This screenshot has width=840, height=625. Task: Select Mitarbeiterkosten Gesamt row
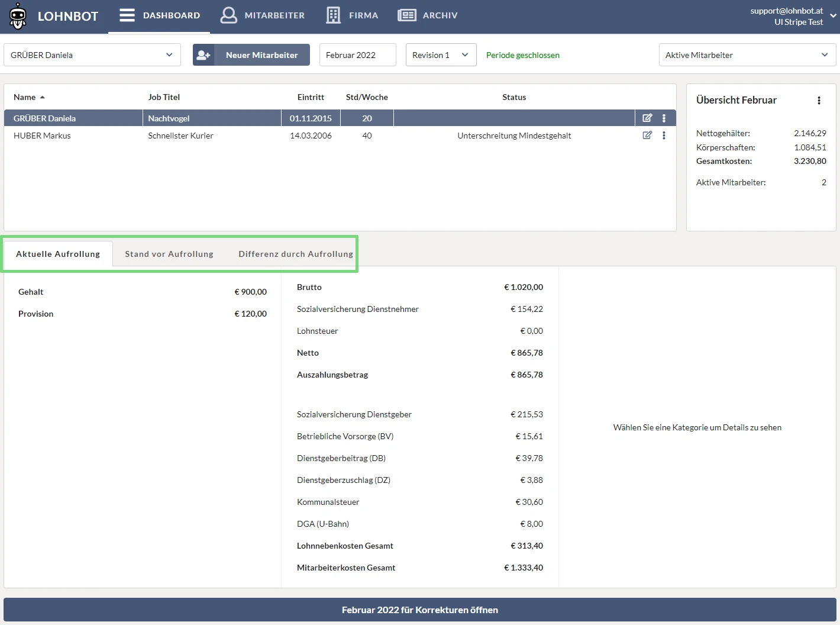(x=420, y=568)
